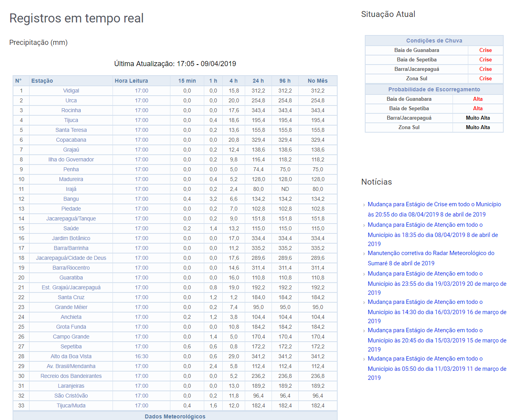Open Atenção stage news from 11/03/2019
The width and height of the screenshot is (523, 420).
pos(437,368)
